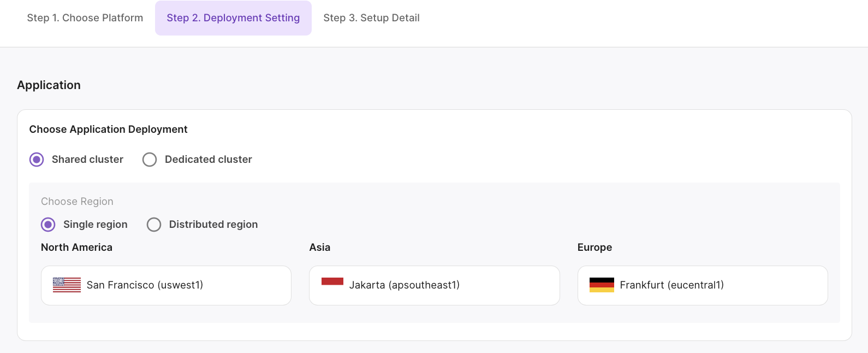
Task: Click the United States flag icon
Action: pyautogui.click(x=67, y=285)
